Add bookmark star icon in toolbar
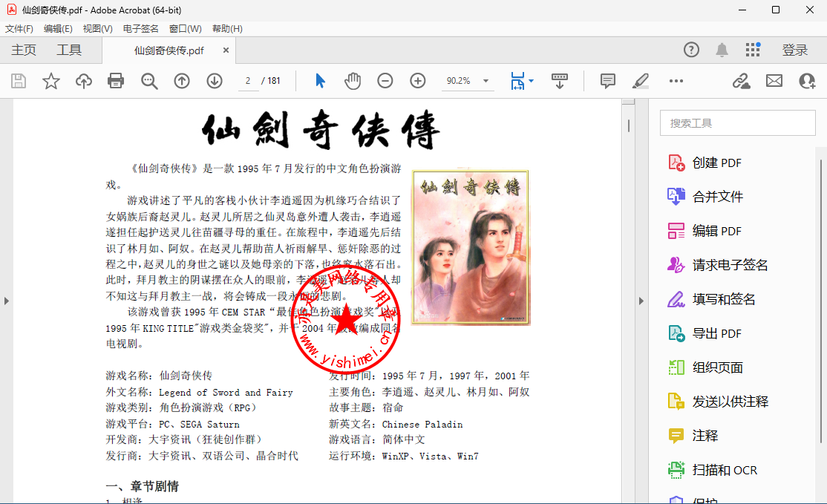The height and width of the screenshot is (504, 827). 51,81
